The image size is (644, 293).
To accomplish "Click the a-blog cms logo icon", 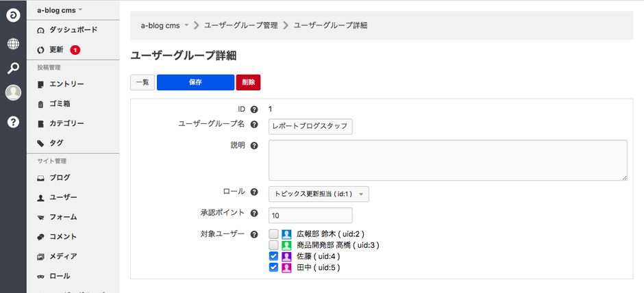I will 13,14.
